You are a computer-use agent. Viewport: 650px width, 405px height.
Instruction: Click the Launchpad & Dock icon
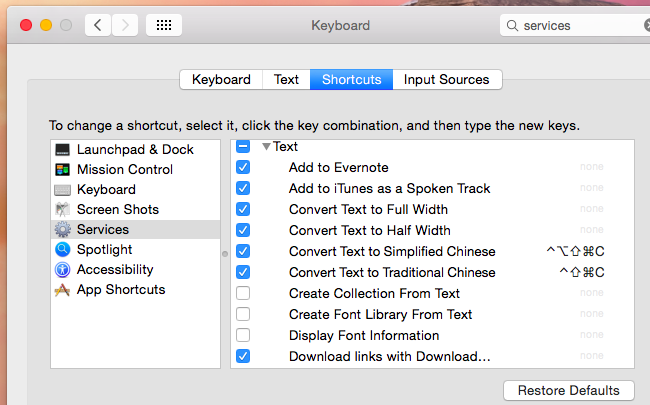pos(63,150)
